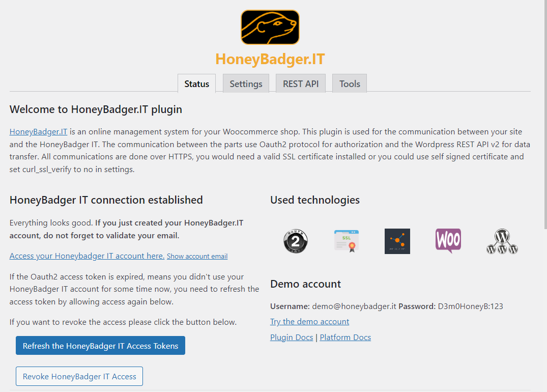This screenshot has height=392, width=547.
Task: Open the Platform Docs link
Action: (x=345, y=337)
